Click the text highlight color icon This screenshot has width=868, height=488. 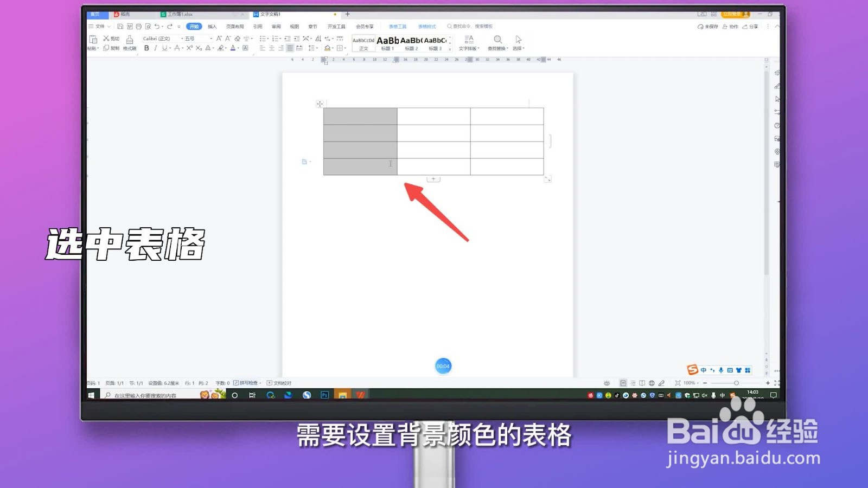click(220, 48)
